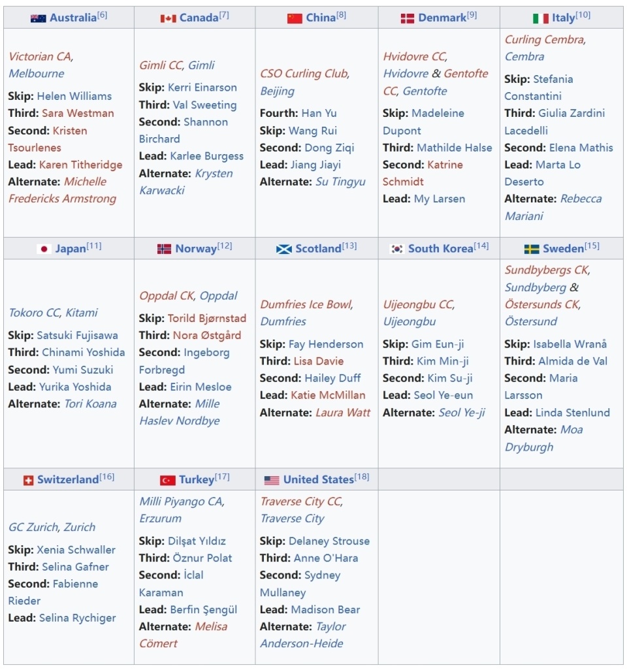Open the Tokoro CC club link

pyautogui.click(x=34, y=313)
